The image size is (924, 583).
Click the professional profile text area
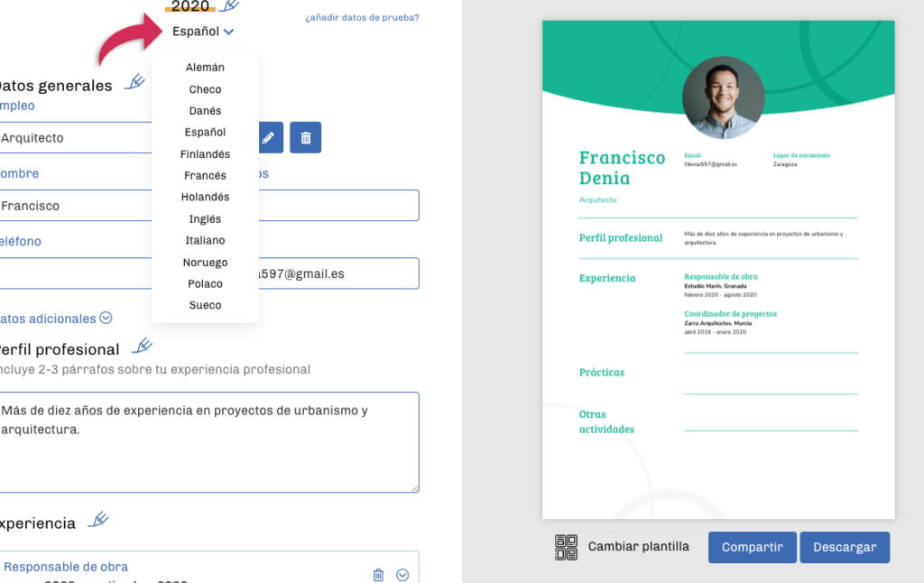click(209, 442)
